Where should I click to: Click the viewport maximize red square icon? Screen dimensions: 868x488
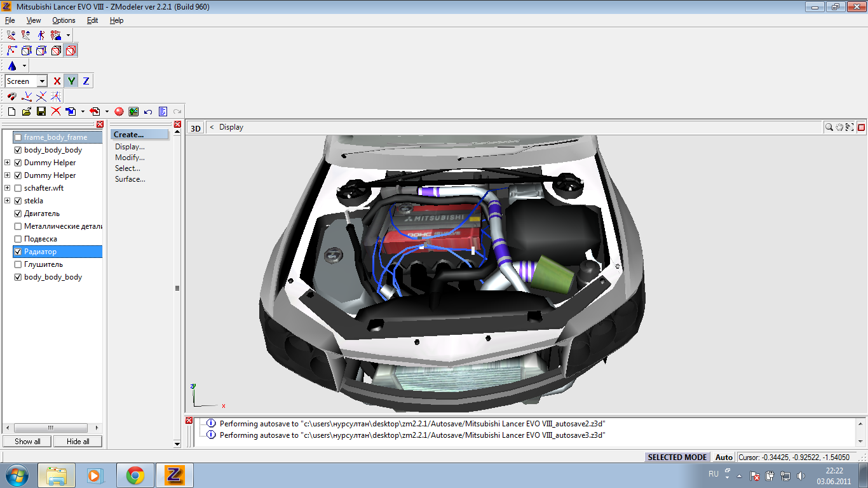tap(861, 127)
